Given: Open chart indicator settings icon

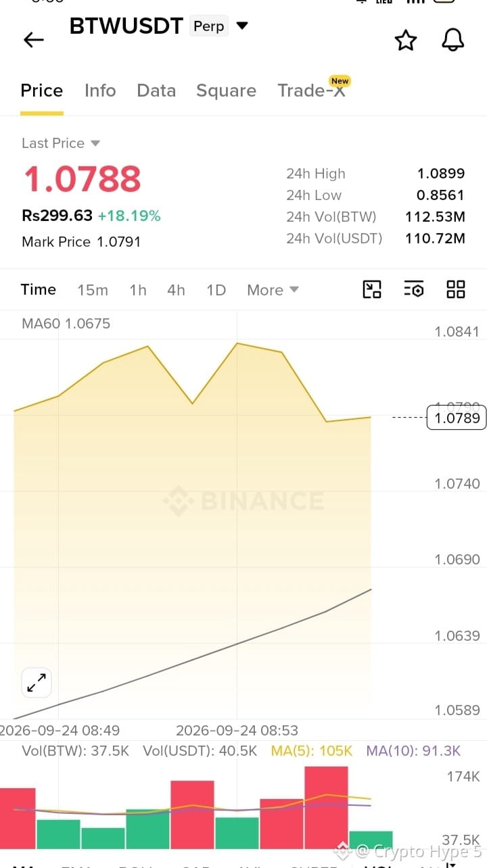Looking at the screenshot, I should [414, 289].
